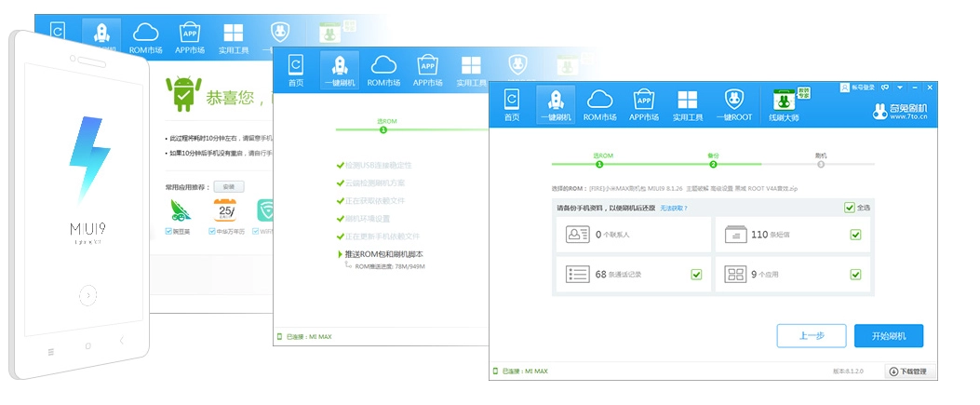Expand the 推送ROM包和刷机脚本 step arrow

click(x=341, y=253)
